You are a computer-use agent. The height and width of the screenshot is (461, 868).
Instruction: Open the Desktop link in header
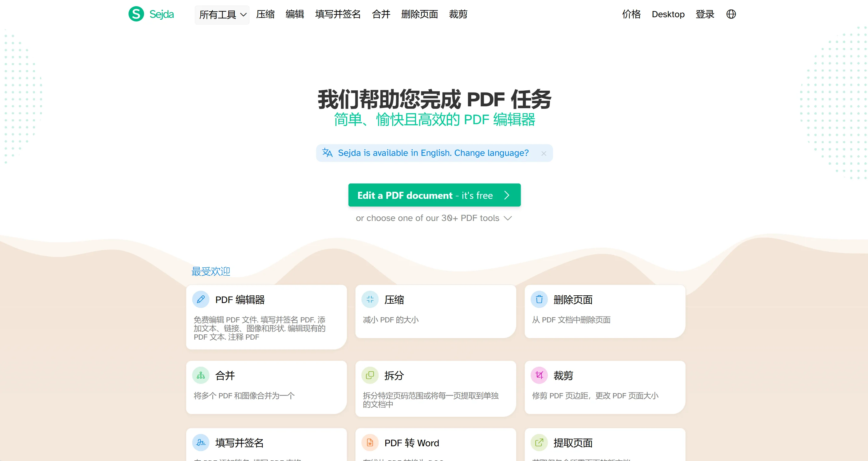(x=668, y=14)
